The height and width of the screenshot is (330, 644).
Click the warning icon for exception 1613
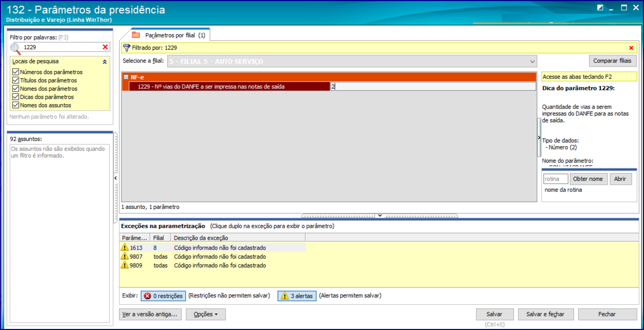tap(125, 247)
